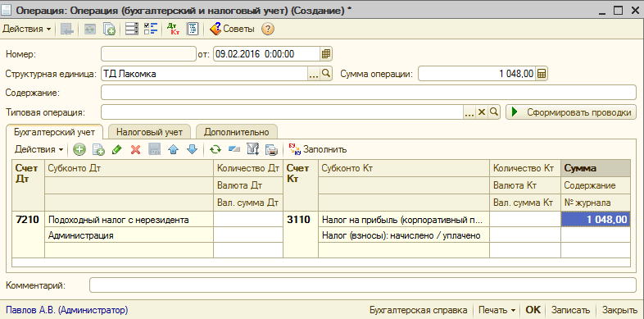Click the red delete row icon
The height and width of the screenshot is (319, 644).
point(135,150)
